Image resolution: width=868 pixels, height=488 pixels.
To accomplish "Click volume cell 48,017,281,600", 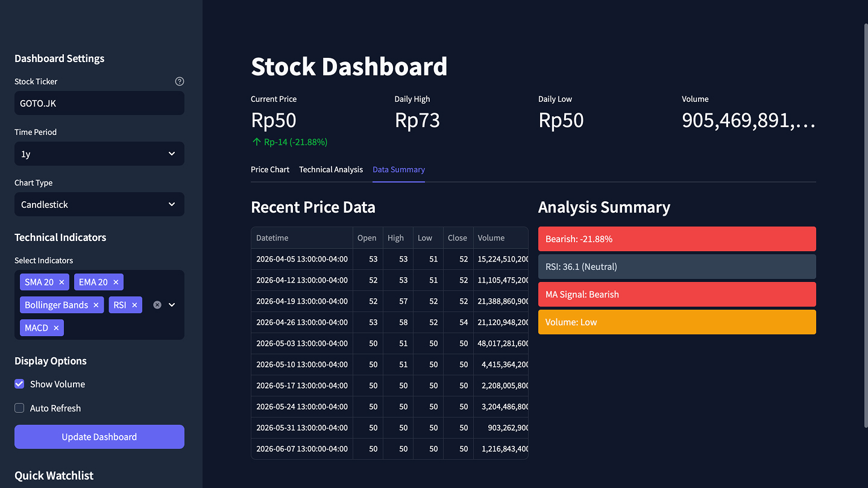I will (x=501, y=343).
